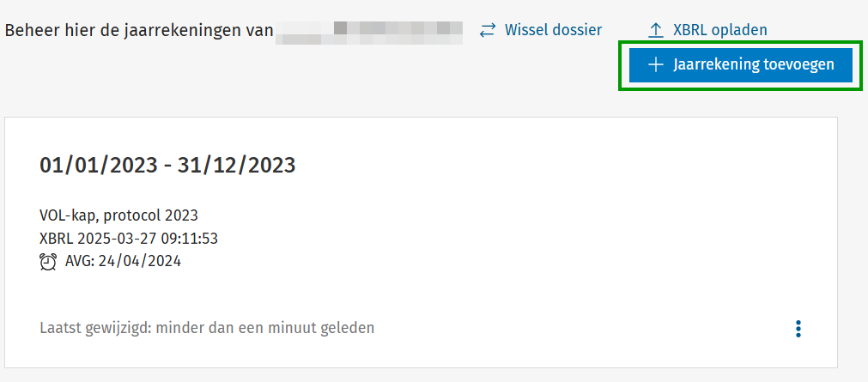
Task: Click the Beheer hier de jaarrekeningen heading
Action: [x=139, y=30]
